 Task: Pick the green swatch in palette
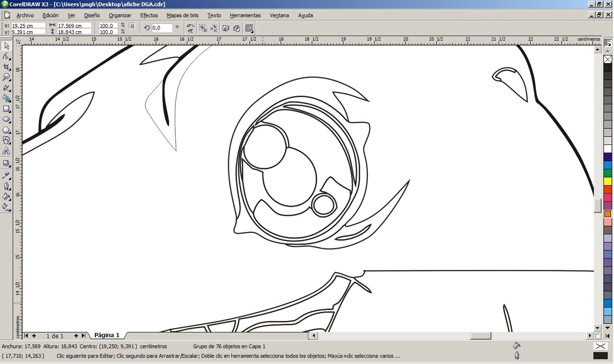tap(608, 173)
